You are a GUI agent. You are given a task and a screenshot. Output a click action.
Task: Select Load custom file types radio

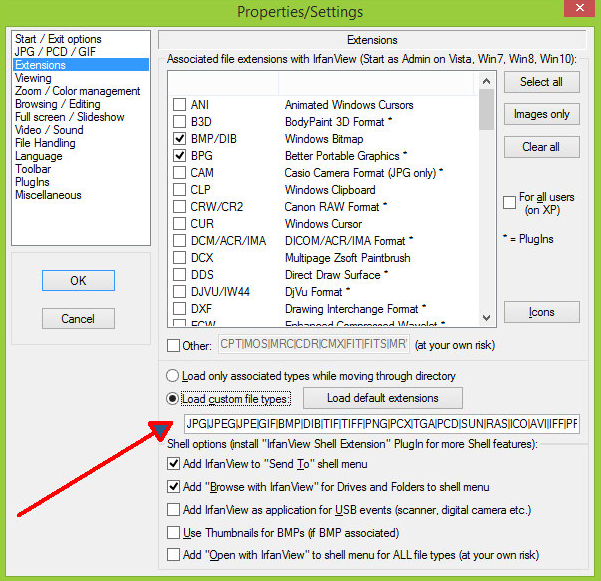[172, 399]
